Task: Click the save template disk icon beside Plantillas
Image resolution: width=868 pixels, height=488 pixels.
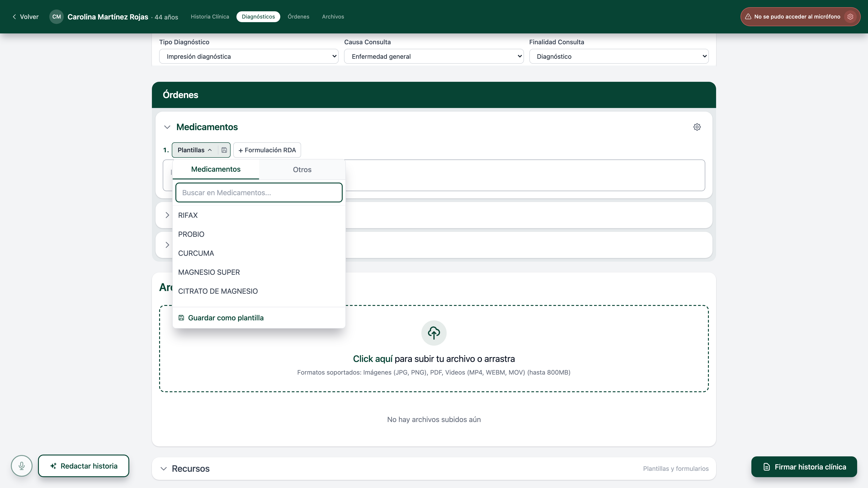Action: 224,150
